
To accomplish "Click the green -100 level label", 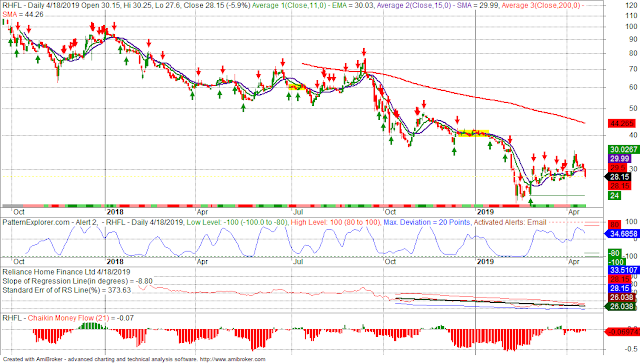I will (x=617, y=262).
